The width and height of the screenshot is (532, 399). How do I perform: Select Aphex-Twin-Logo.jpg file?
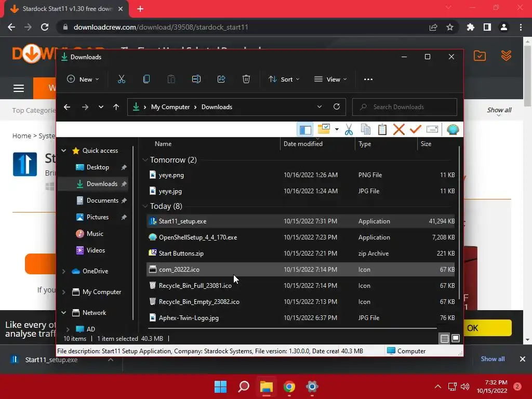click(x=301, y=318)
